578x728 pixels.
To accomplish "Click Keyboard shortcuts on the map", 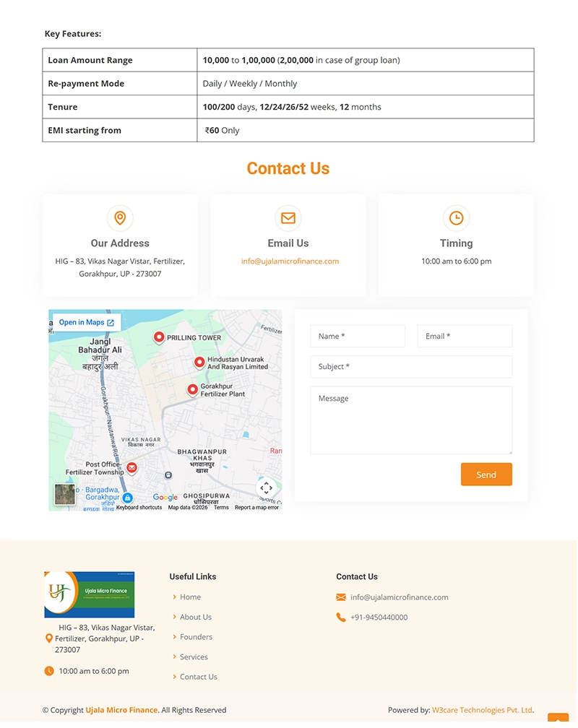I will [x=139, y=508].
